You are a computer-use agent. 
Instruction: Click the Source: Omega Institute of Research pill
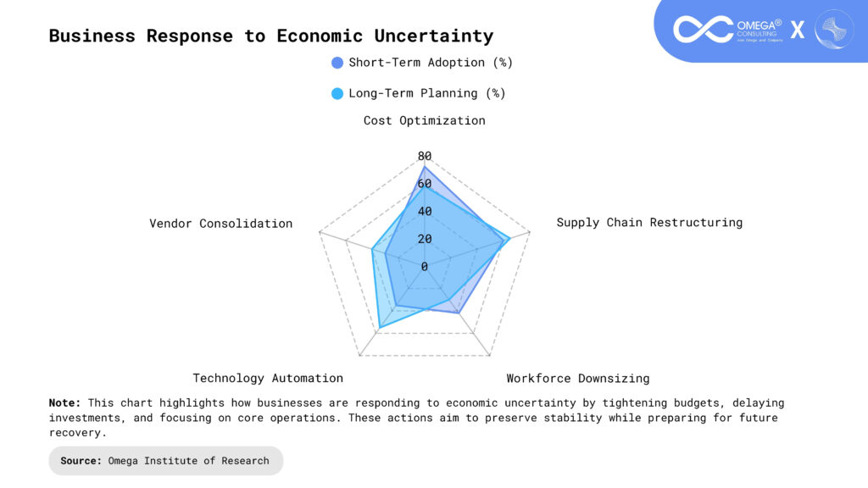click(165, 461)
